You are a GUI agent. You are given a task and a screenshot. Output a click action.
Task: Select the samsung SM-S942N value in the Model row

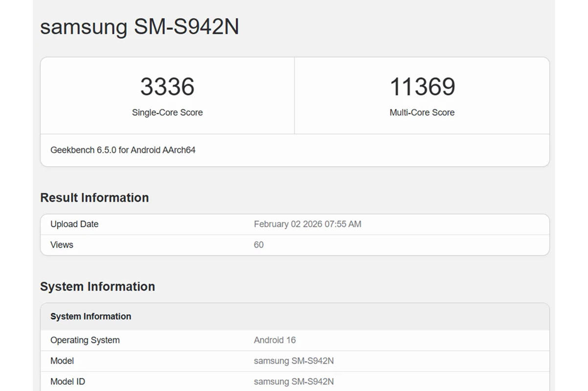pyautogui.click(x=294, y=361)
